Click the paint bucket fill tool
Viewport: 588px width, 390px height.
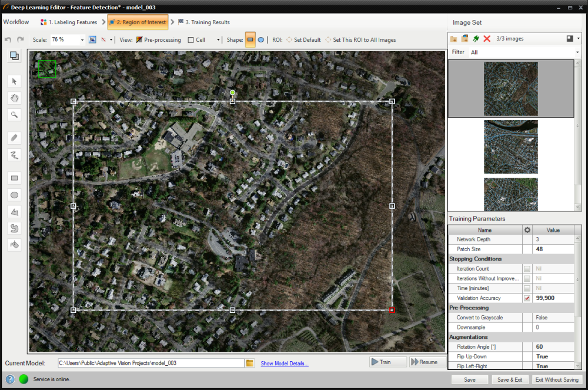tap(15, 245)
